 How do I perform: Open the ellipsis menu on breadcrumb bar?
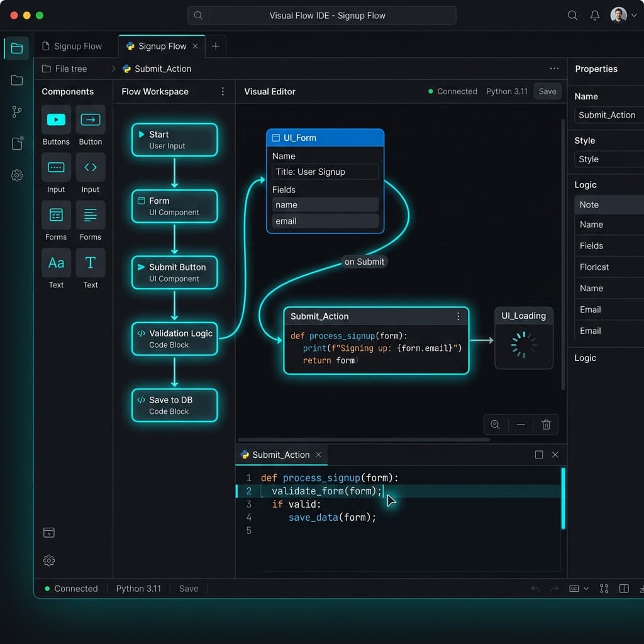554,69
